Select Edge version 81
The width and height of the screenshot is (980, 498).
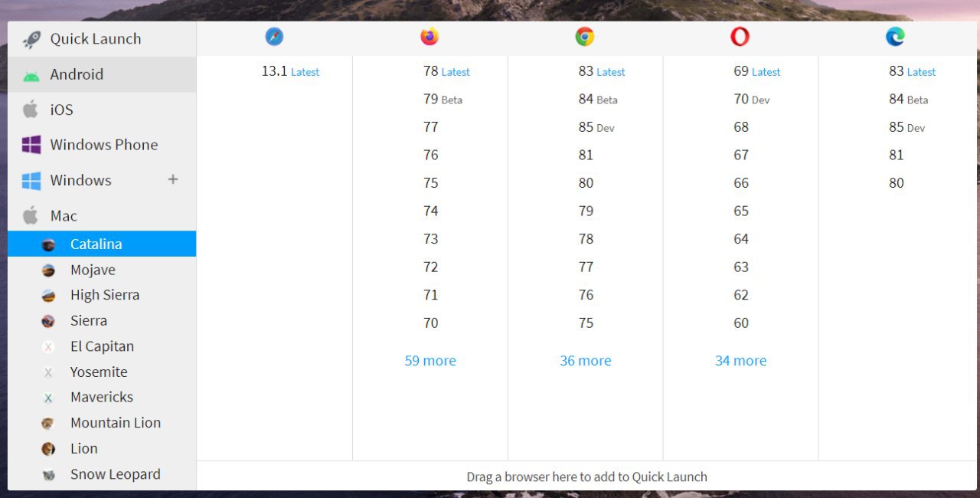click(x=896, y=155)
